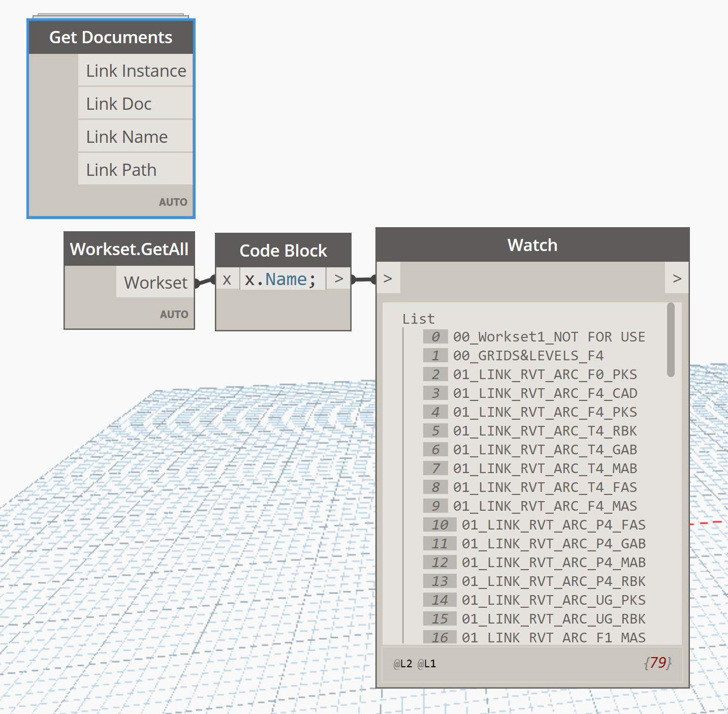
Task: Select the Workset.GetAll node header
Action: pyautogui.click(x=129, y=249)
